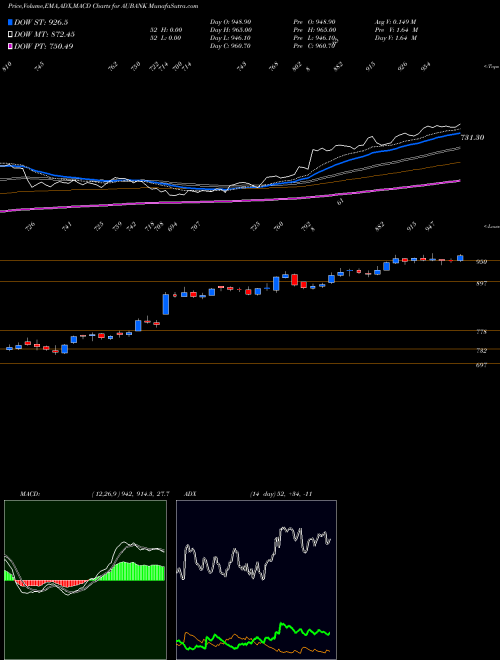Click the blue DOW ST legend swatch

click(10, 22)
